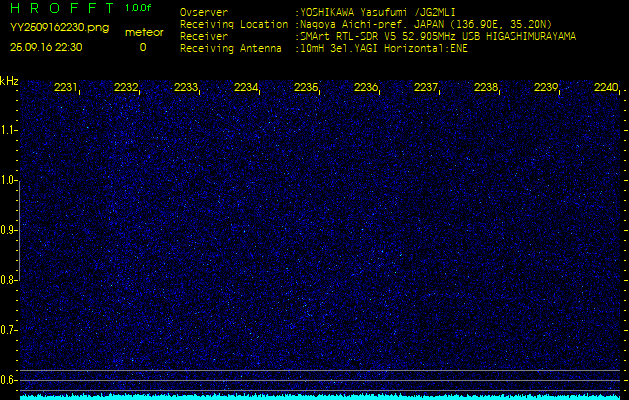Image resolution: width=629 pixels, height=400 pixels.
Task: Select the 0.9 frequency axis label
Action: coord(9,230)
